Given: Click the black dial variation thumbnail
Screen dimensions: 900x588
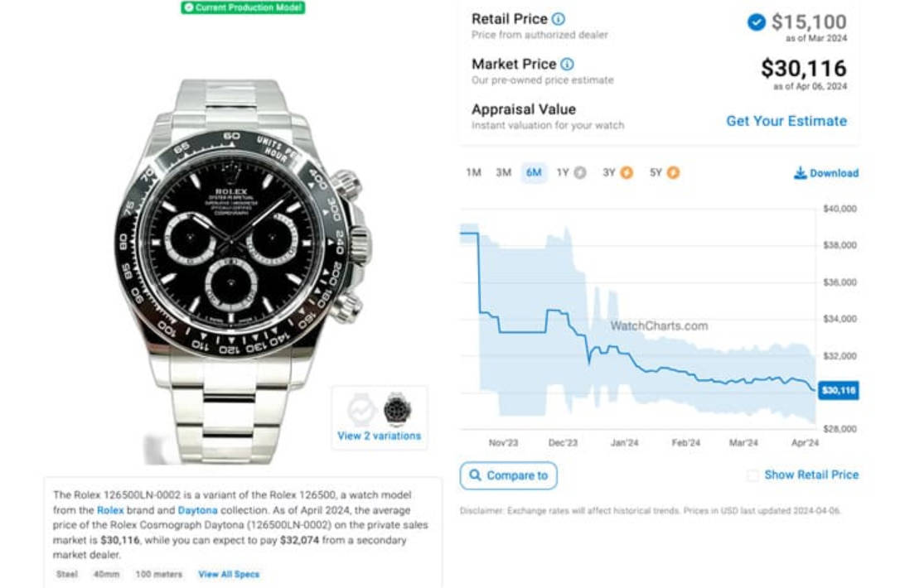Looking at the screenshot, I should coord(397,410).
